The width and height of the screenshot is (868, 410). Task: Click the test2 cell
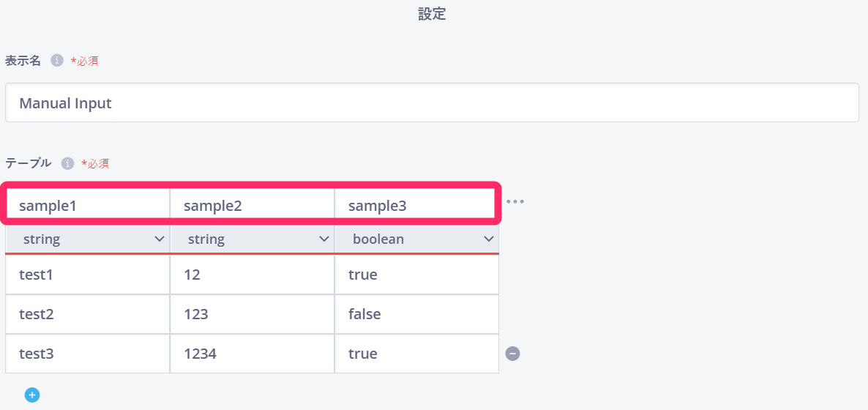coord(88,314)
